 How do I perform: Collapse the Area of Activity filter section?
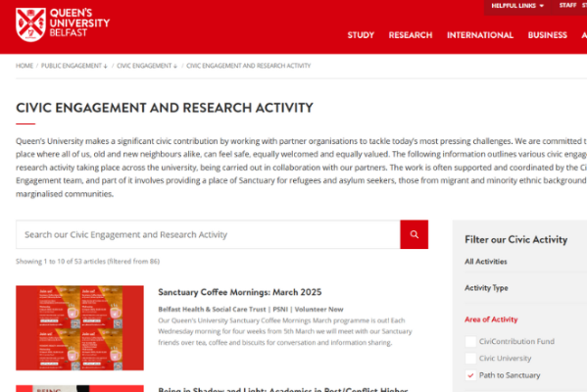(491, 319)
